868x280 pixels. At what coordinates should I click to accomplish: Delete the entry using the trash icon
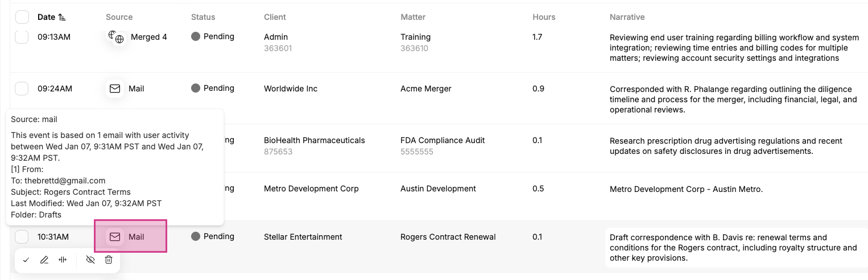coord(109,260)
